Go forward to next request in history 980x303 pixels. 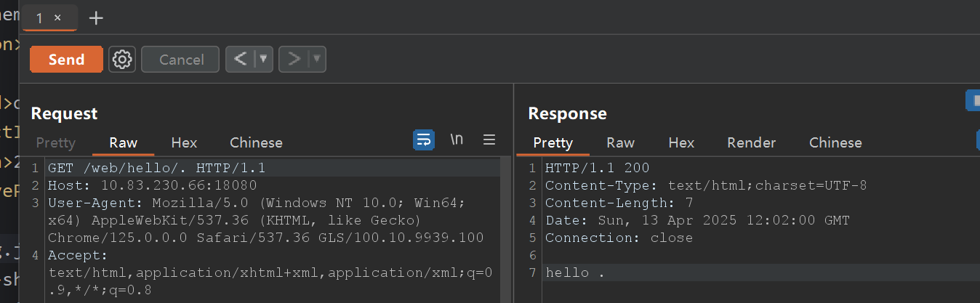click(294, 60)
